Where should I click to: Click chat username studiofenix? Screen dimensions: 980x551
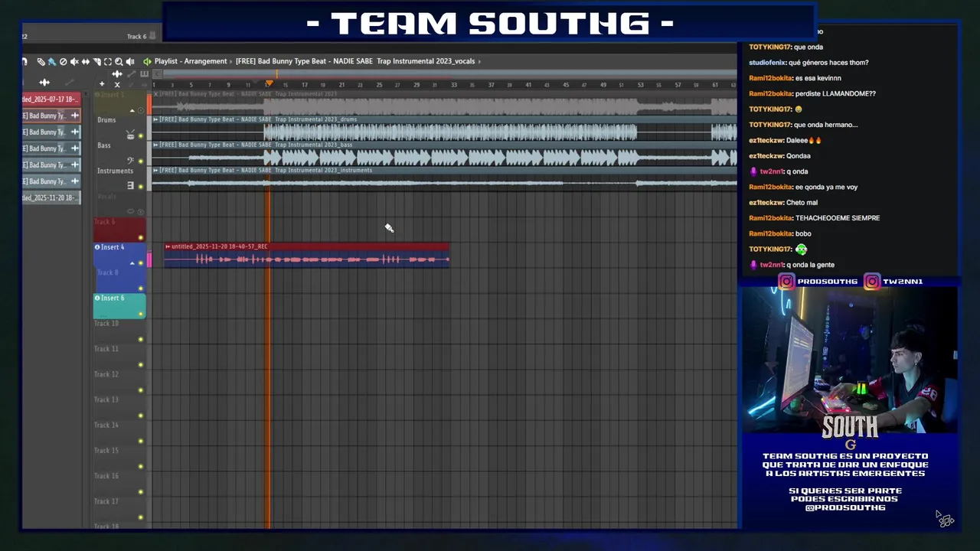766,63
